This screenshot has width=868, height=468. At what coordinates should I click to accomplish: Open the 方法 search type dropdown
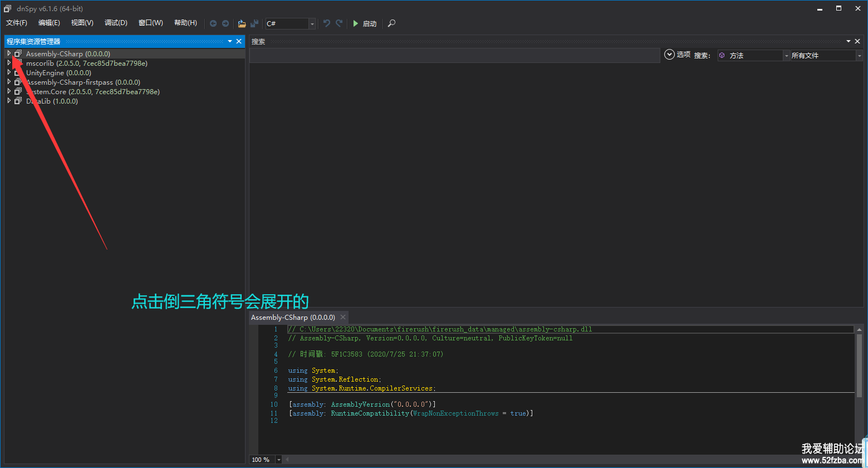(x=753, y=55)
